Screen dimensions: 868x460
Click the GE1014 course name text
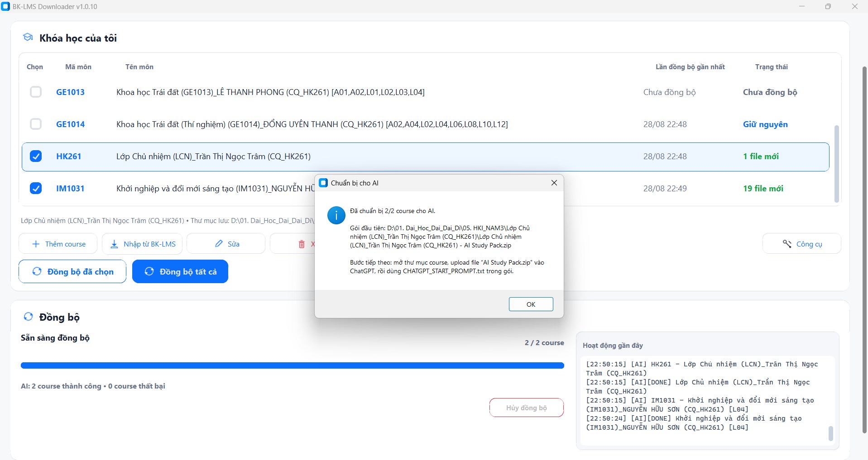tap(312, 124)
